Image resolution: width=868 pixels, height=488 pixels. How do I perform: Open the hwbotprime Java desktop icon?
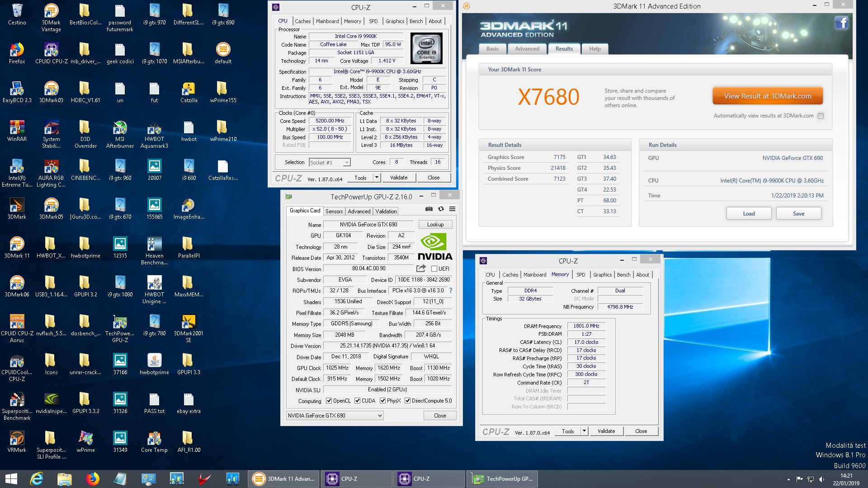click(154, 364)
